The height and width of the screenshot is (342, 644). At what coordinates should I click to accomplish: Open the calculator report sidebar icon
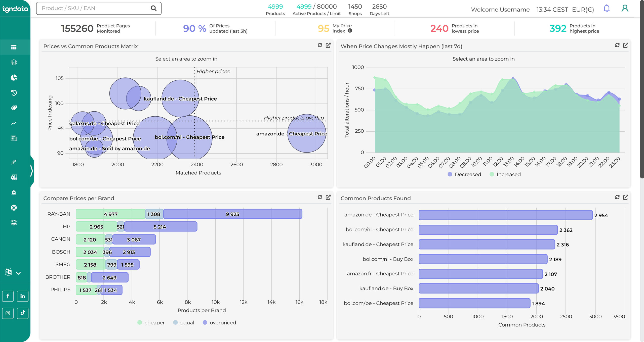pyautogui.click(x=14, y=138)
